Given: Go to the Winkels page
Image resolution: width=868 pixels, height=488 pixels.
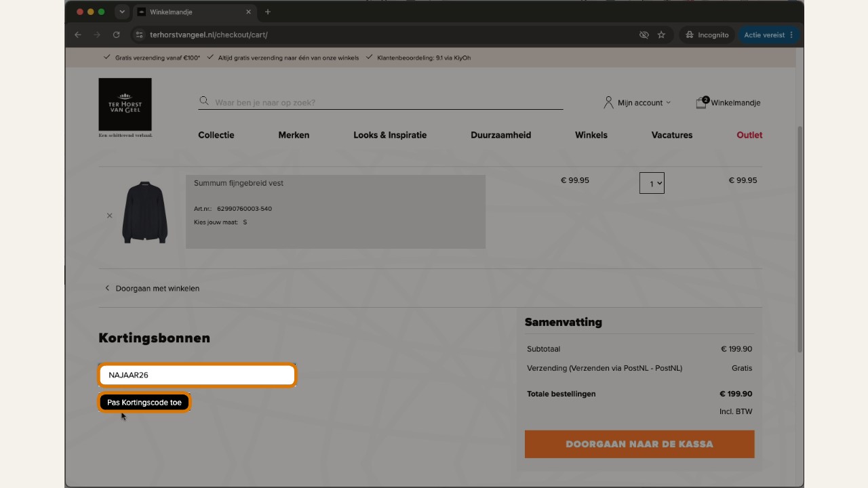Looking at the screenshot, I should (591, 135).
